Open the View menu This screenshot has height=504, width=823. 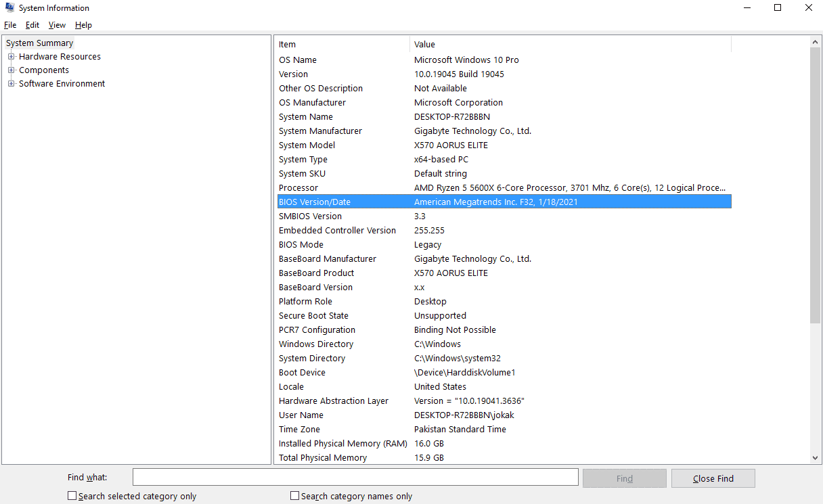[57, 25]
